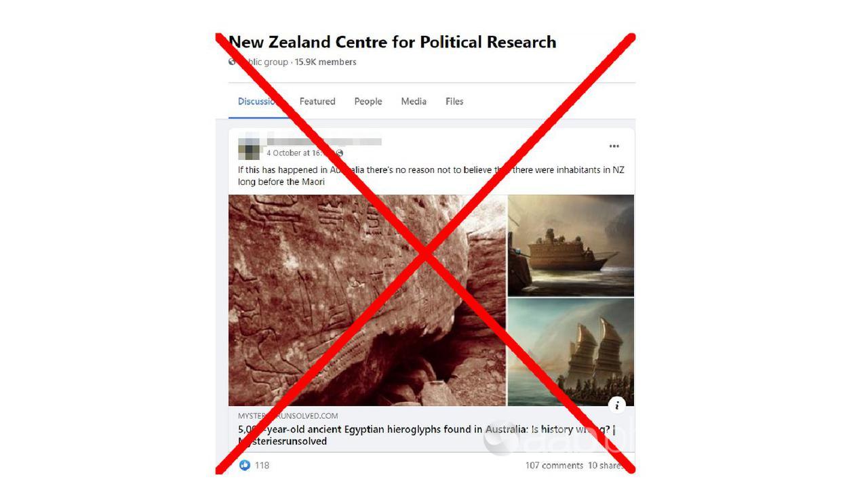Open the ancient ship image thumbnail

tap(571, 245)
